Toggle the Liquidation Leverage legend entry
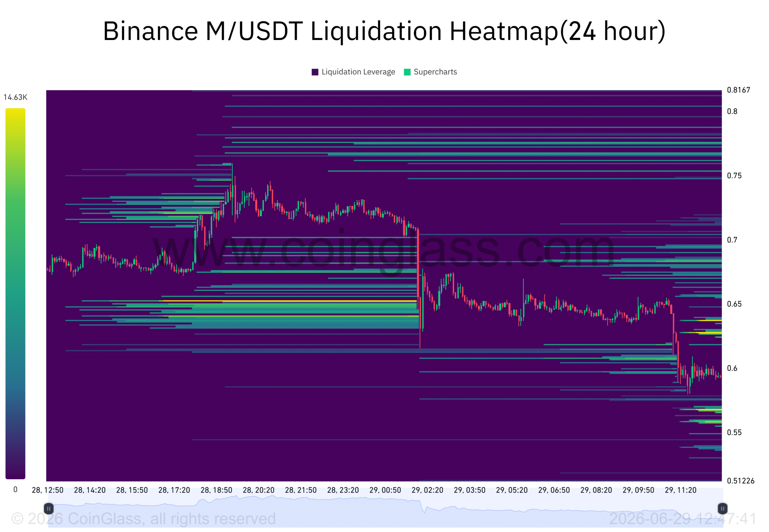 tap(353, 72)
